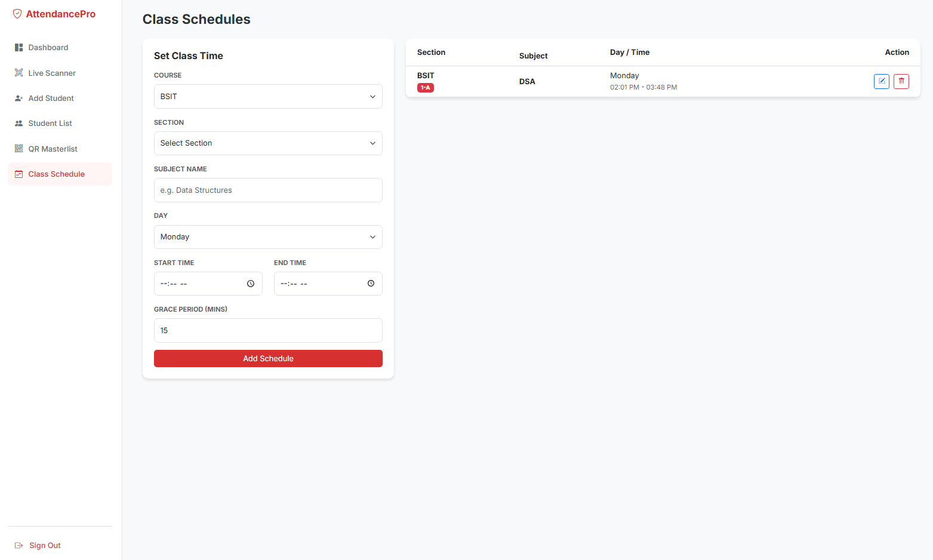Delete the BSIT schedule using the trash icon
The image size is (933, 560).
[901, 81]
